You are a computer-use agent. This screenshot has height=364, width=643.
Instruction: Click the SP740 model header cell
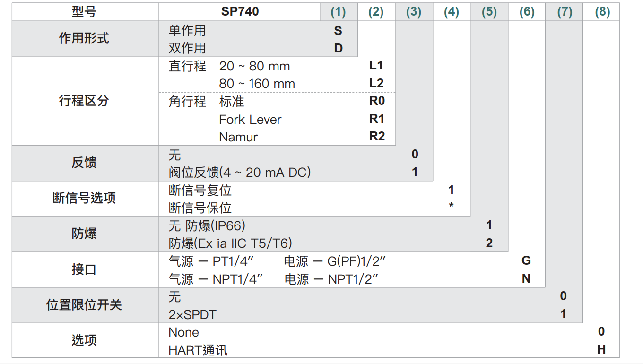click(240, 12)
